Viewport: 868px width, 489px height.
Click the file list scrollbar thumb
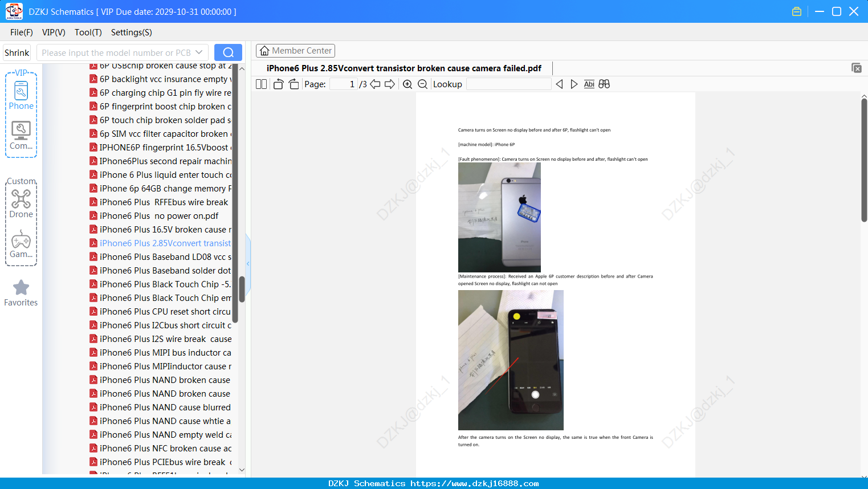(x=242, y=289)
